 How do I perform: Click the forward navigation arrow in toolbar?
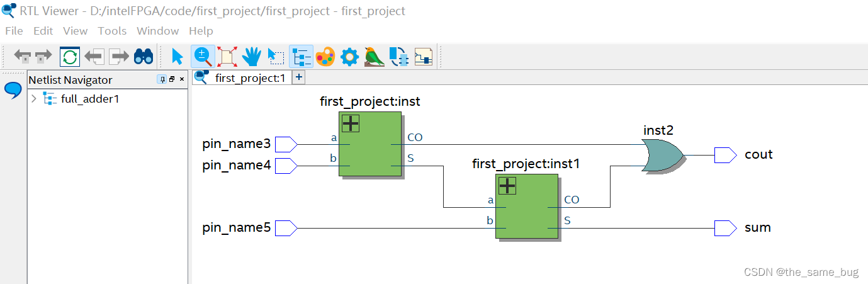[x=43, y=57]
